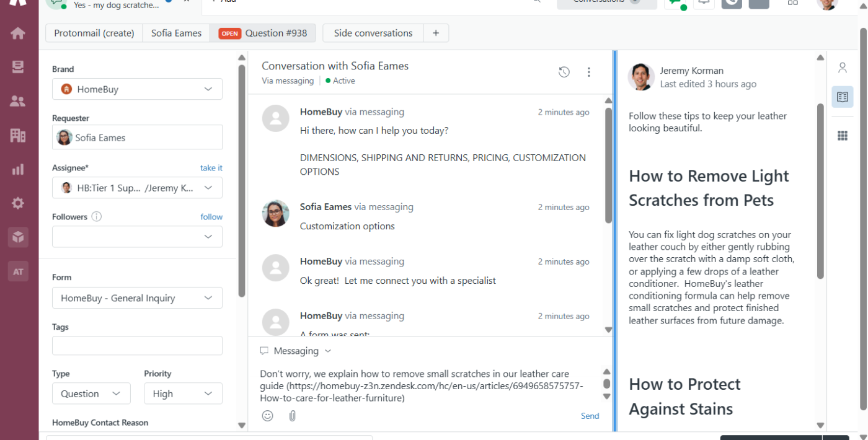The width and height of the screenshot is (868, 440).
Task: Open the Sofia Eames tab
Action: tap(176, 33)
